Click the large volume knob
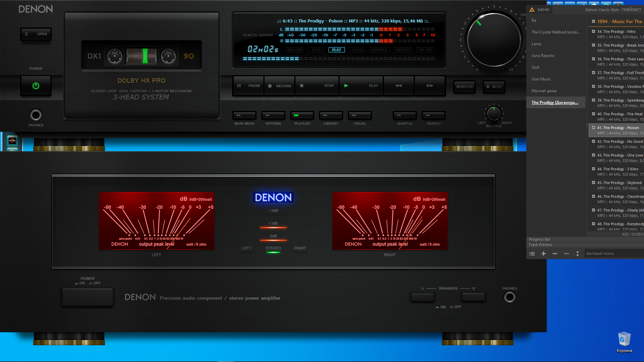Viewport: 644px width, 362px height. (x=494, y=39)
